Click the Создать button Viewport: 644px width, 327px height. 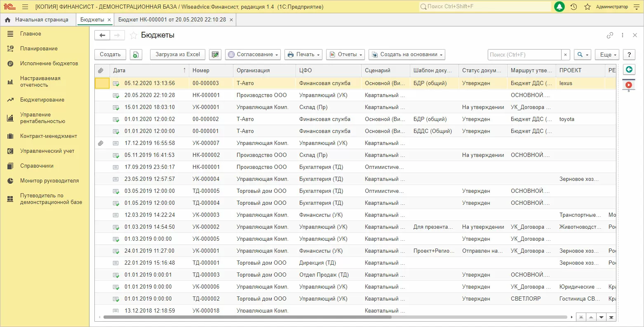(x=110, y=54)
